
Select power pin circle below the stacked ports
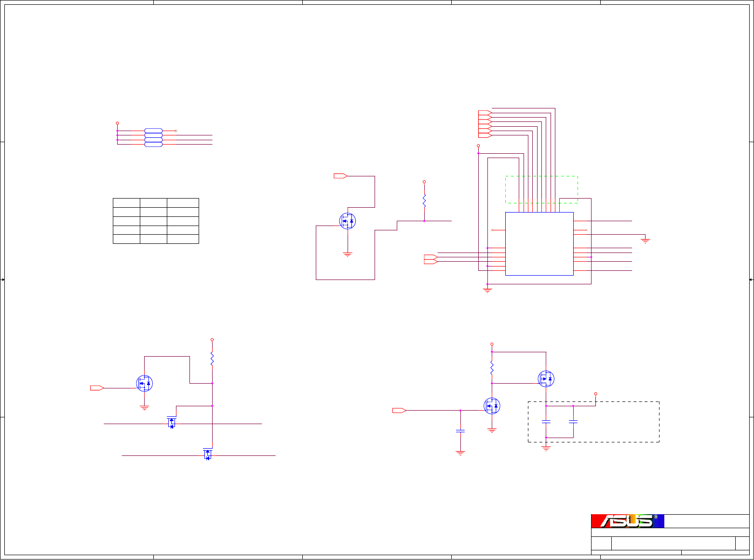478,146
